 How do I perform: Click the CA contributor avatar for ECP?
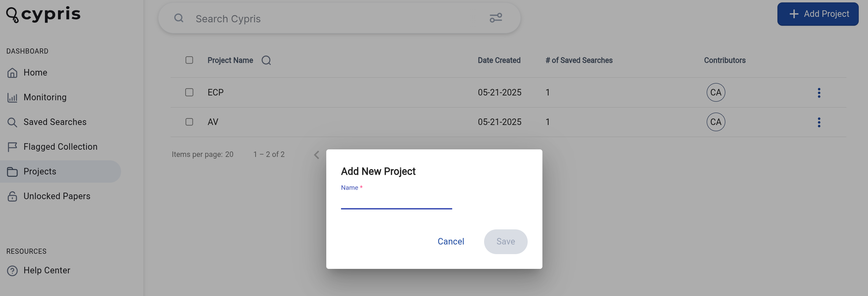(716, 92)
